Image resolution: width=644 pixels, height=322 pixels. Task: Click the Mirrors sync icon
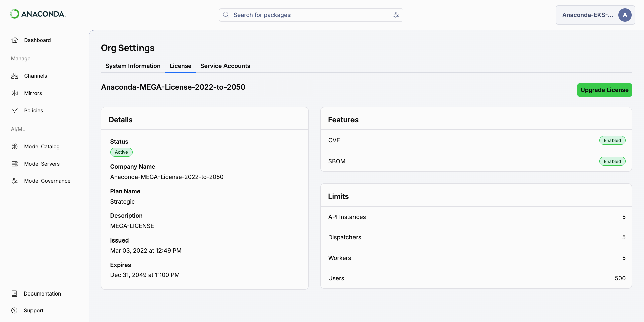15,93
